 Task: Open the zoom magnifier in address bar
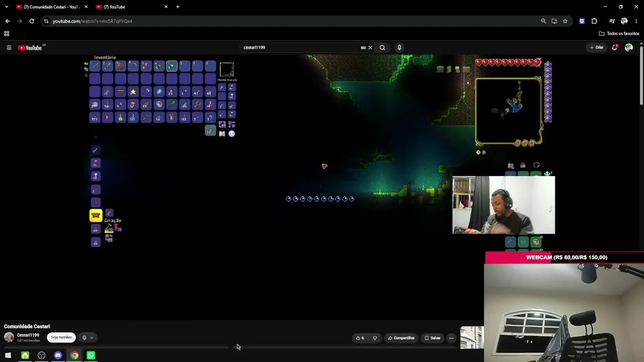coord(543,21)
